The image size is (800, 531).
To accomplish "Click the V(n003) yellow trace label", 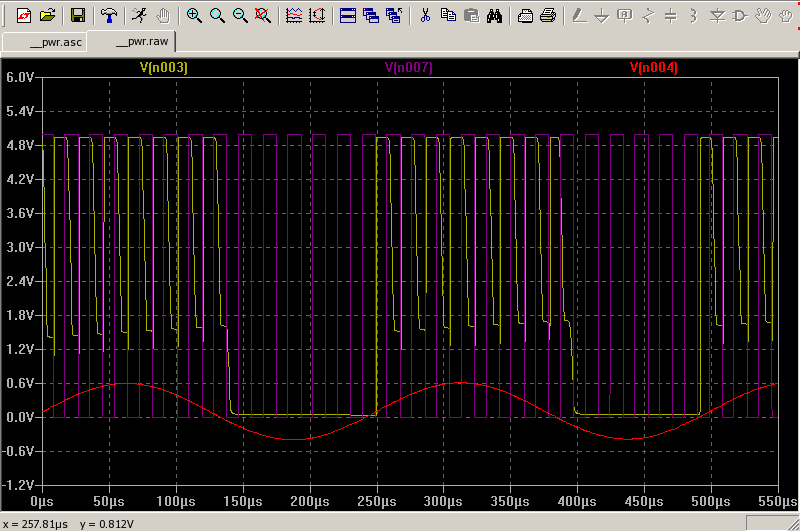I will (164, 67).
